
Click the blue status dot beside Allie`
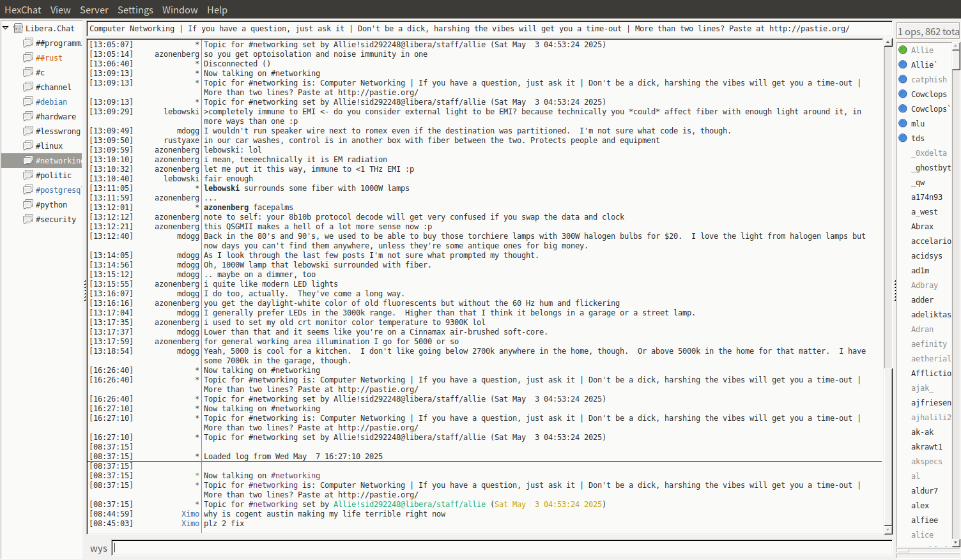pos(903,64)
